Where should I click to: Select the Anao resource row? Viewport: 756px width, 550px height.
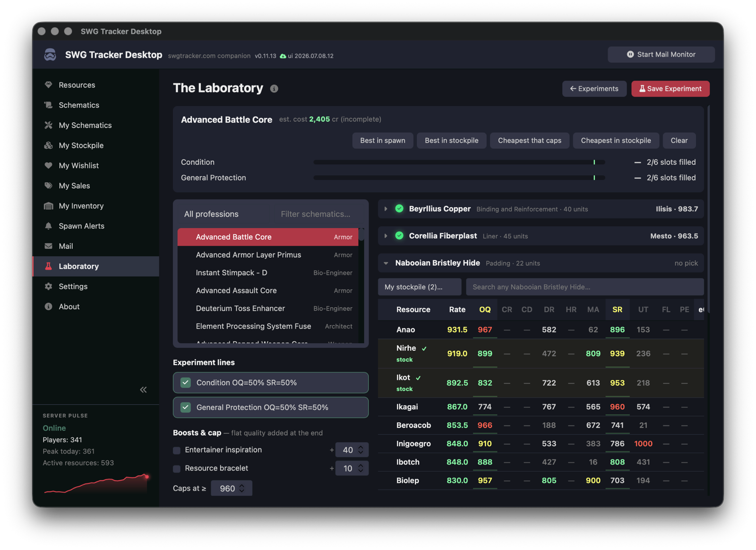[541, 330]
